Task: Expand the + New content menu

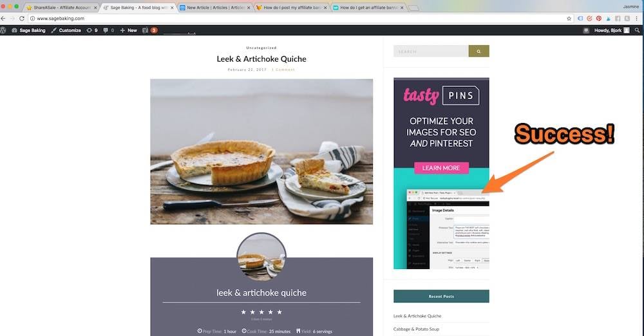Action: tap(129, 30)
